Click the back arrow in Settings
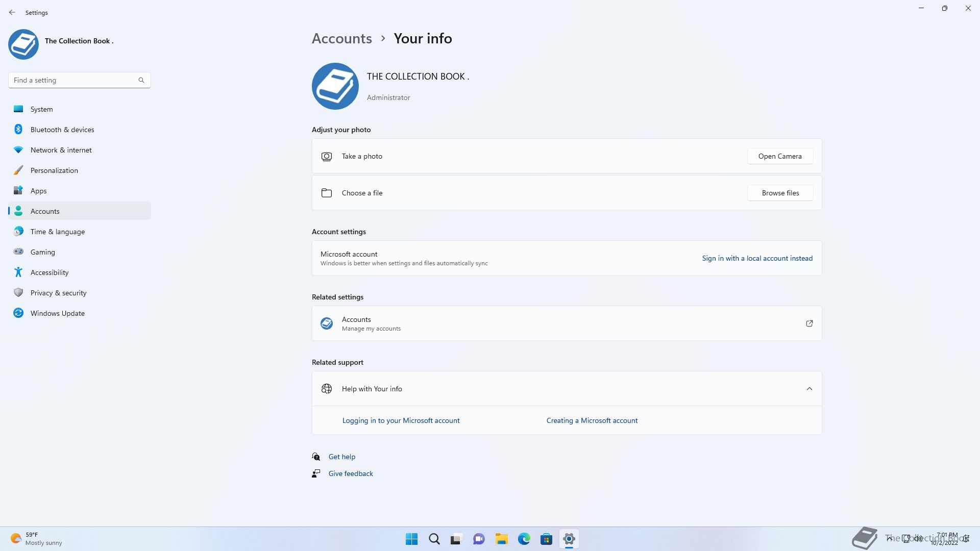Screen dimensions: 980x551 tap(12, 12)
